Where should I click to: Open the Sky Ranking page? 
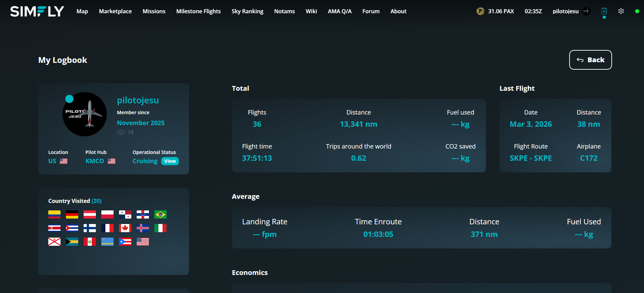coord(247,11)
